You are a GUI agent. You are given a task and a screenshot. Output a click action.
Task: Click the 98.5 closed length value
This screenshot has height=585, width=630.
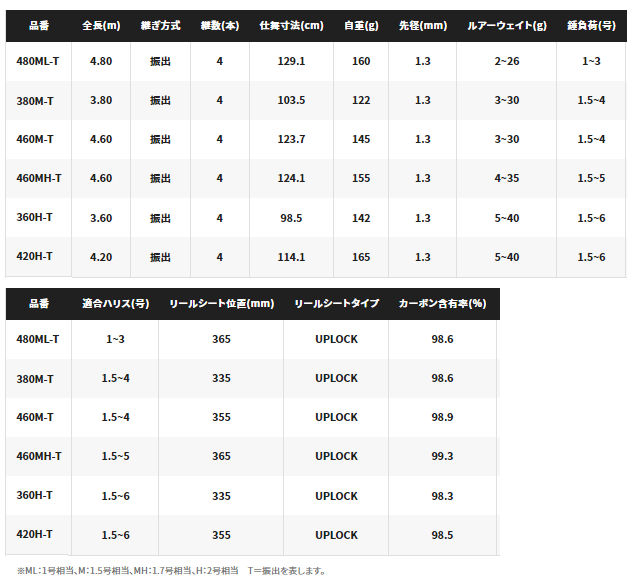[291, 218]
